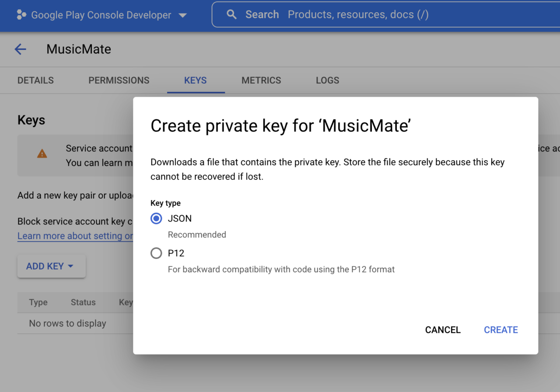Click the Status column header
This screenshot has height=392, width=560.
pyautogui.click(x=83, y=302)
